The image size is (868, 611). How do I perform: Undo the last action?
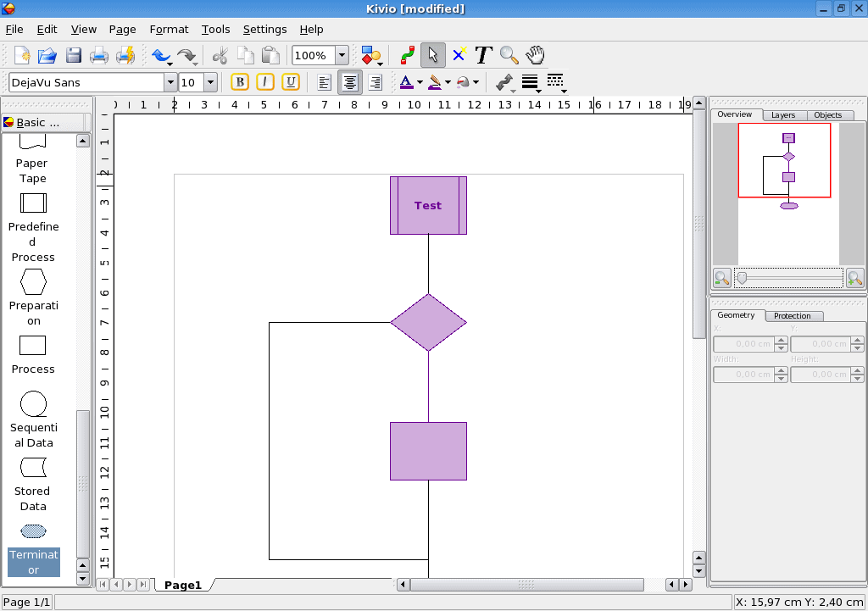(161, 55)
